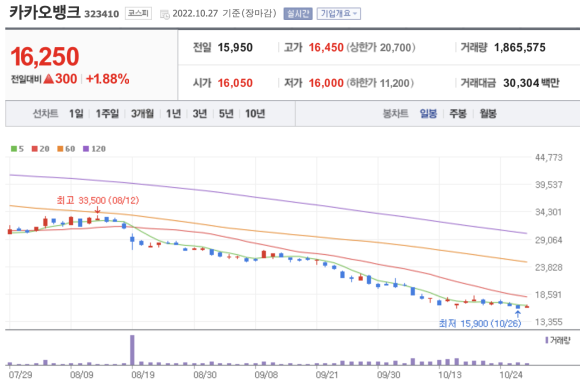Click the 고가 value 16,450
This screenshot has height=392, width=580.
click(326, 47)
